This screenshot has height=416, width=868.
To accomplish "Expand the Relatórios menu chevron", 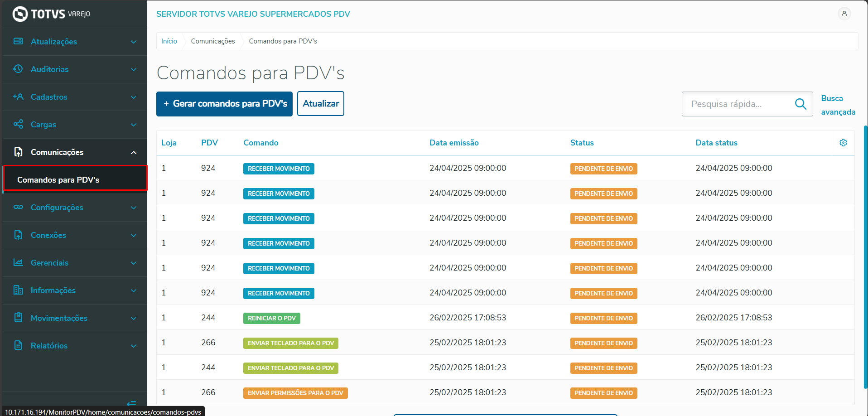I will [x=134, y=346].
